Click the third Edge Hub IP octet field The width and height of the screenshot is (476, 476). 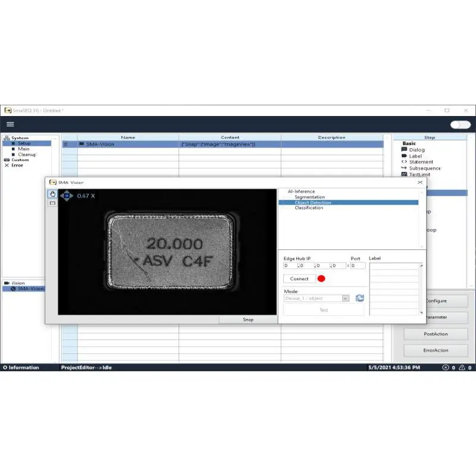point(322,265)
